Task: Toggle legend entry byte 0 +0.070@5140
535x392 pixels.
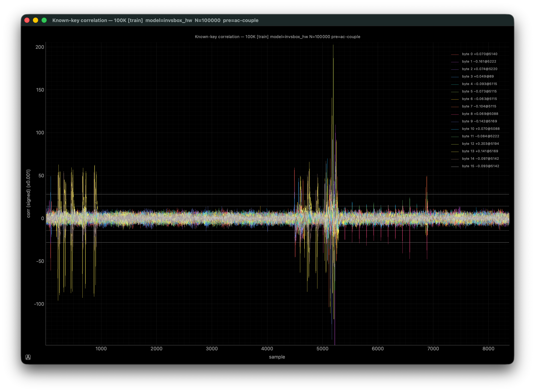Action: (474, 54)
